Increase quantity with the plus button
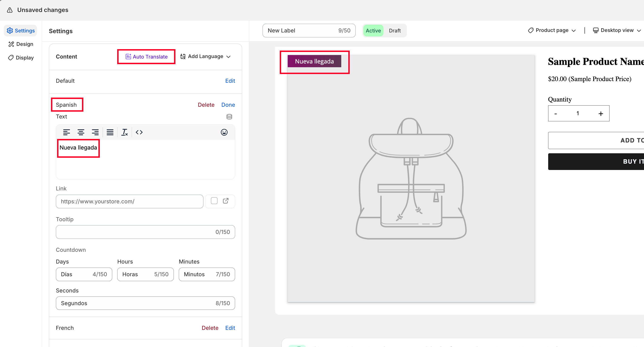The height and width of the screenshot is (347, 644). tap(601, 114)
